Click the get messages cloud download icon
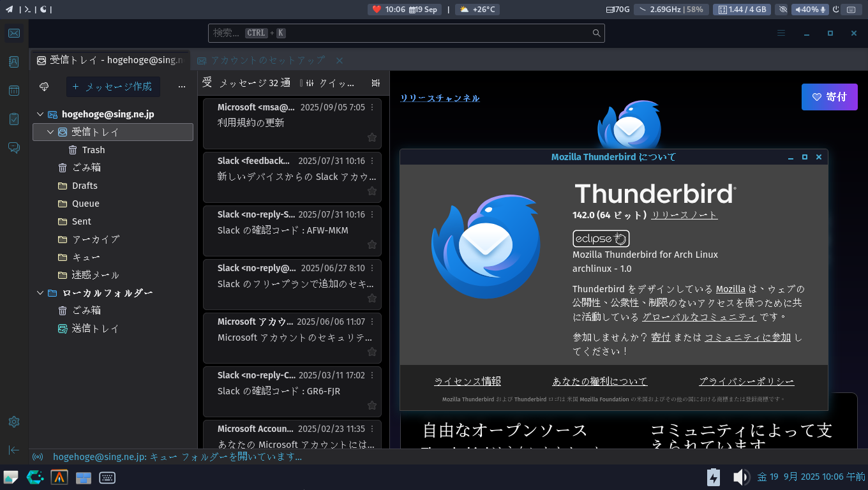Viewport: 868px width, 490px height. coord(44,87)
